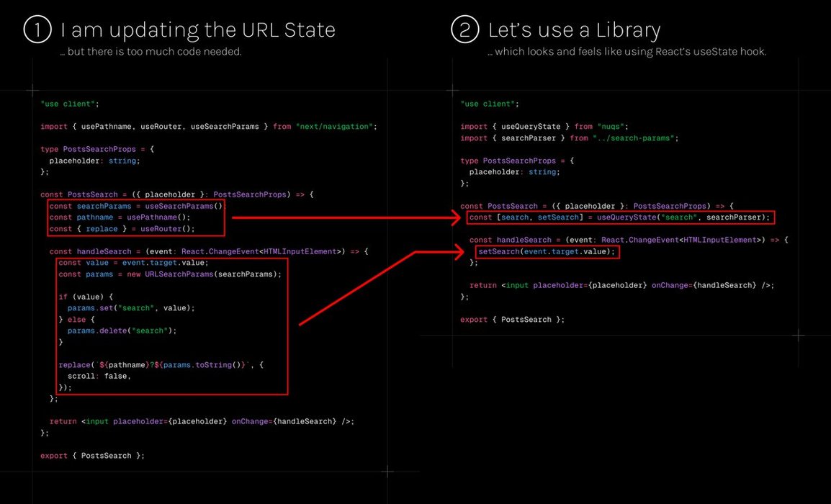This screenshot has width=831, height=504.
Task: Click the circled number 1 icon
Action: [x=37, y=30]
